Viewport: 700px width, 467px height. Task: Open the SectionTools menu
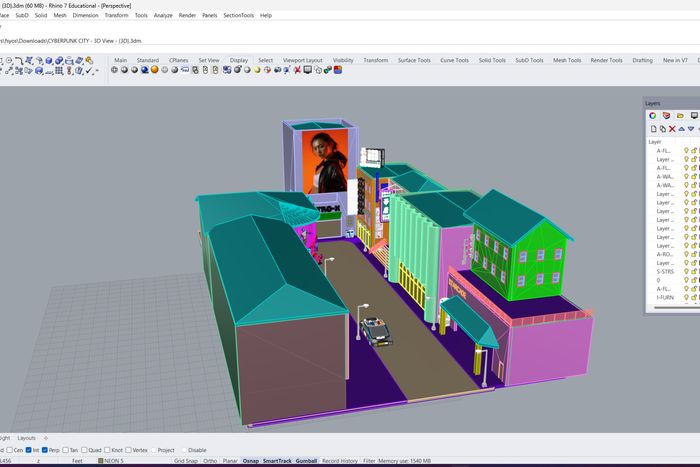238,16
